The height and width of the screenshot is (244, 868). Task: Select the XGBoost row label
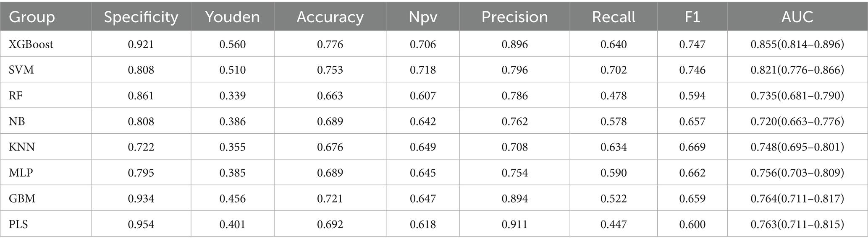[31, 44]
